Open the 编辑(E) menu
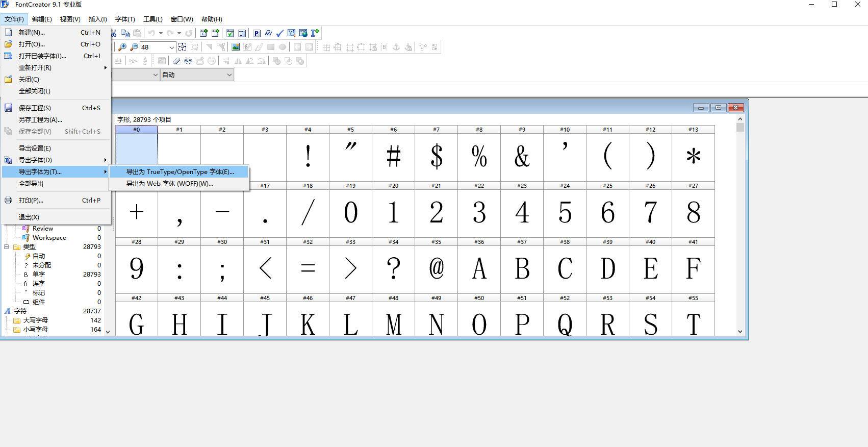 click(42, 19)
